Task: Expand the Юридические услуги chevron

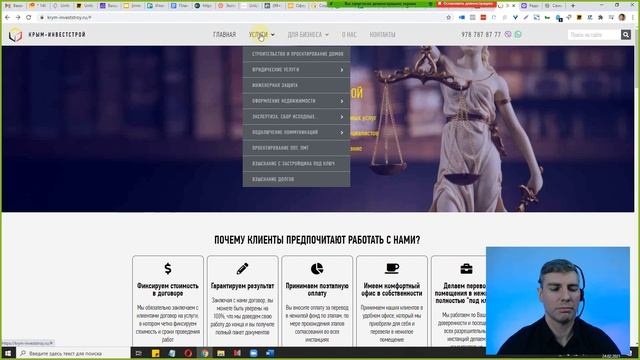Action: click(342, 70)
